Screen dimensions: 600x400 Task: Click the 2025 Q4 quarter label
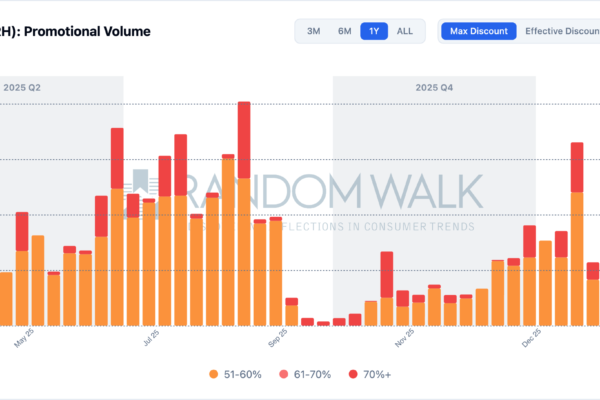click(435, 87)
